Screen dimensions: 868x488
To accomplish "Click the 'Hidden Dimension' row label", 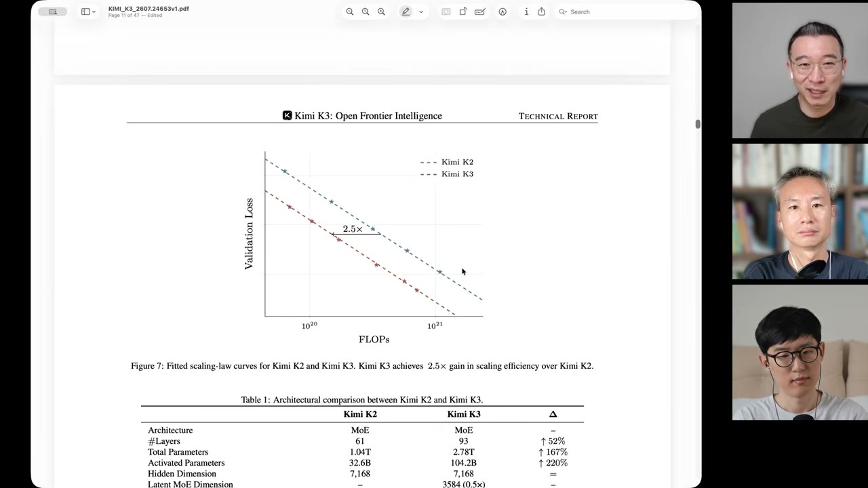I will [x=182, y=474].
